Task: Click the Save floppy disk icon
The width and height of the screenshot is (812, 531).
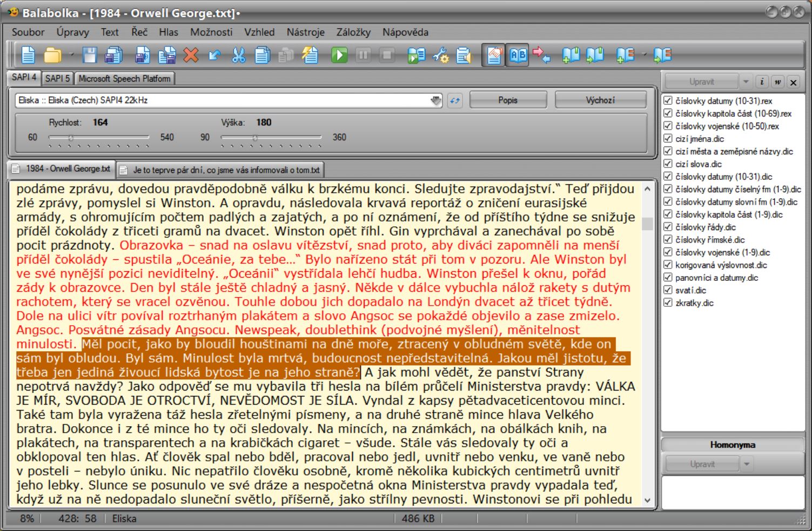Action: (90, 55)
